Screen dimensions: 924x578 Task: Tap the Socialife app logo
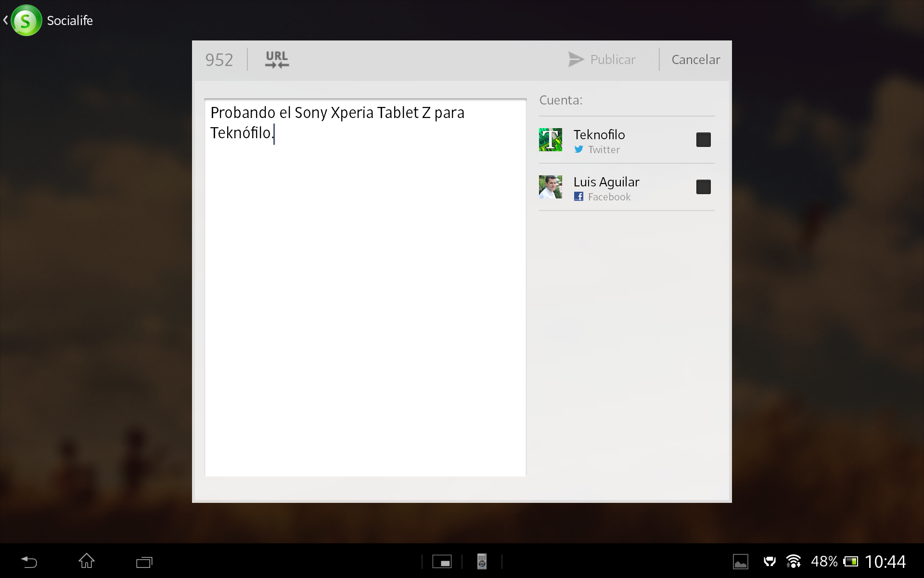(x=26, y=20)
